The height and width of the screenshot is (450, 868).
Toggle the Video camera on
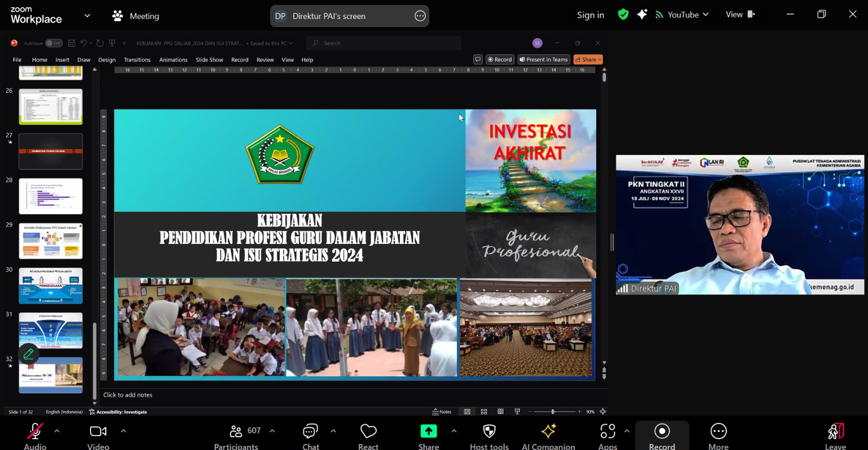point(98,432)
